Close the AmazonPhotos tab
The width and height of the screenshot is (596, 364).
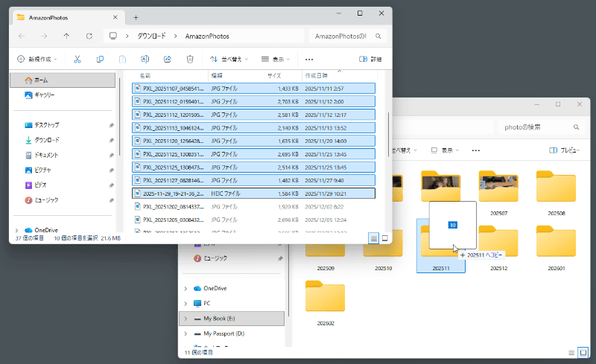pos(115,17)
